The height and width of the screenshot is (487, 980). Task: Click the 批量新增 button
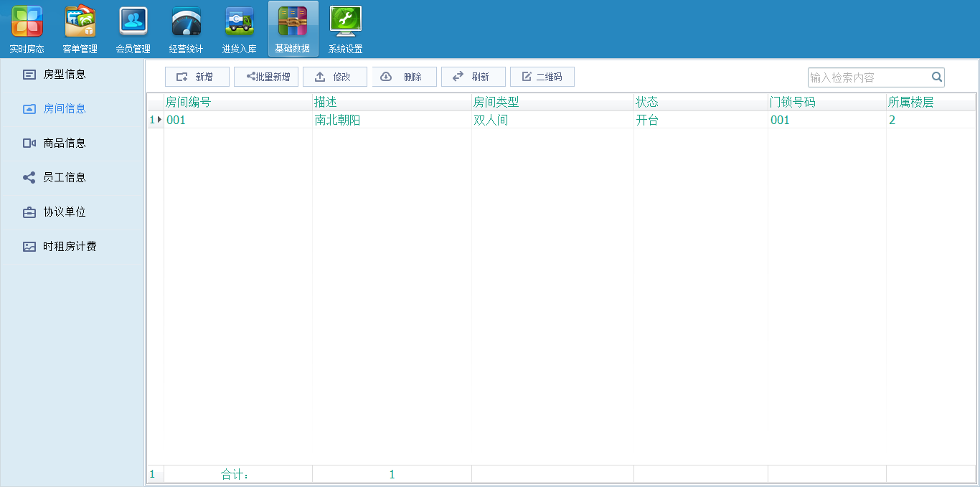(266, 77)
